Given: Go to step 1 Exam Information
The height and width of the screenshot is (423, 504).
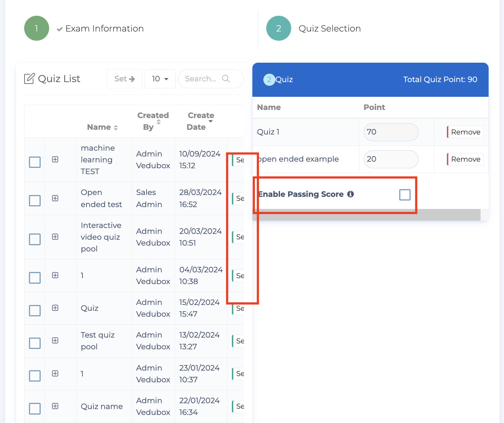Looking at the screenshot, I should pos(37,29).
